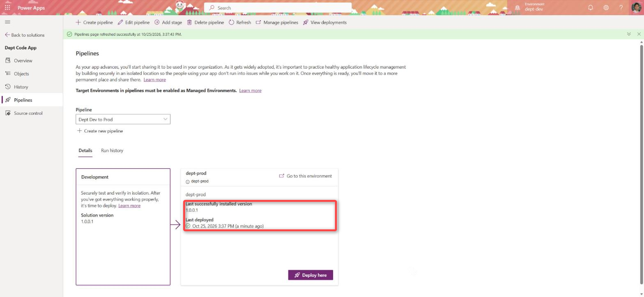Viewport: 644px width, 297px height.
Task: Click Go to this environment
Action: click(x=306, y=176)
